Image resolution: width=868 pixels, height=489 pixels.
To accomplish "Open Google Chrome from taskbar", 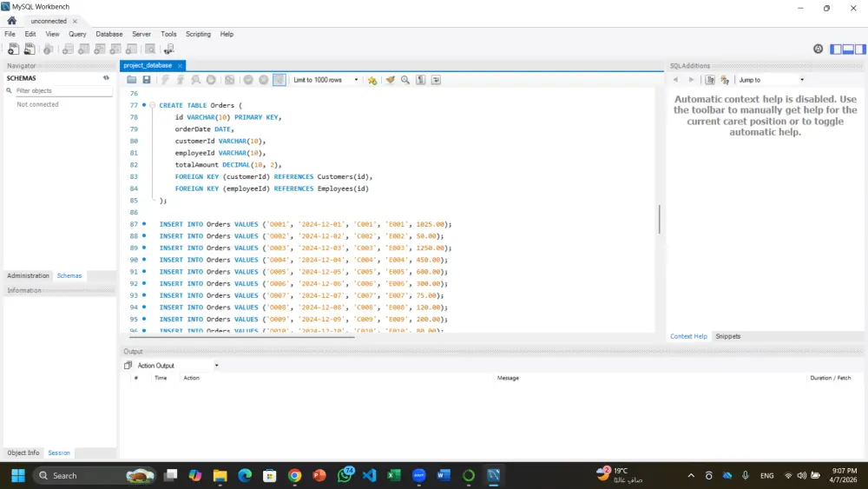I will [x=294, y=476].
